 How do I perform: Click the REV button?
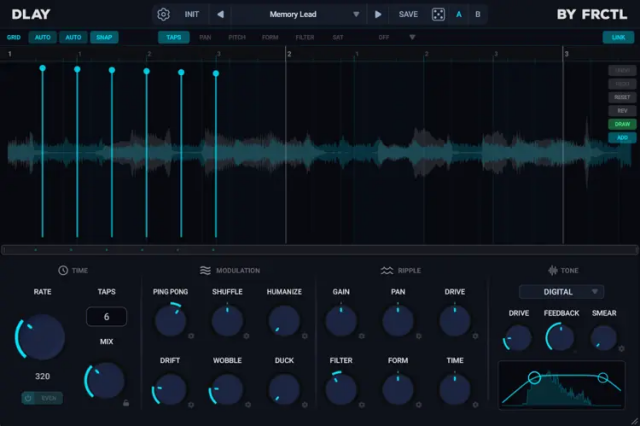[622, 111]
